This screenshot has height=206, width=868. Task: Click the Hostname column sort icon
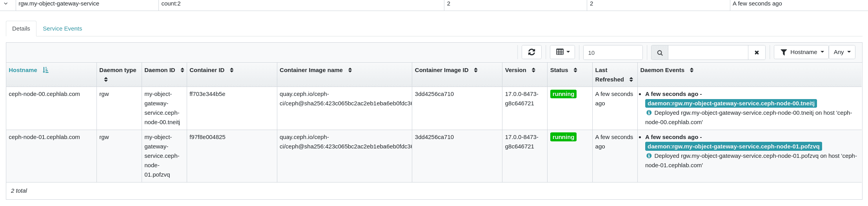(x=45, y=70)
